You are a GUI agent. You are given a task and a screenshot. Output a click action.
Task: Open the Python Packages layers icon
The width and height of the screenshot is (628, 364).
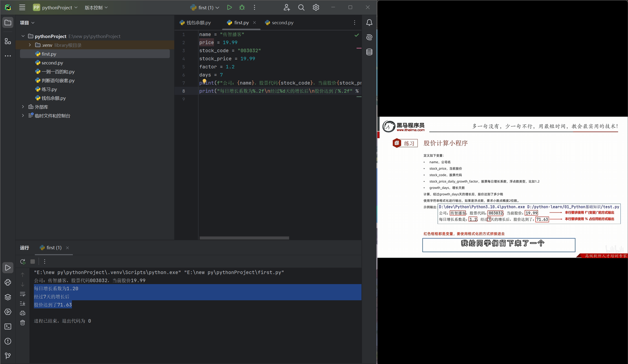pos(8,297)
